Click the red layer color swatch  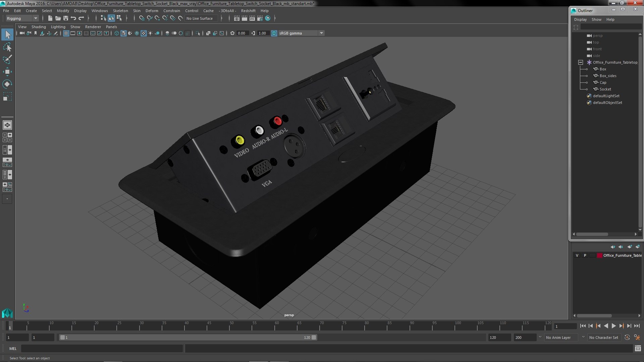(599, 255)
